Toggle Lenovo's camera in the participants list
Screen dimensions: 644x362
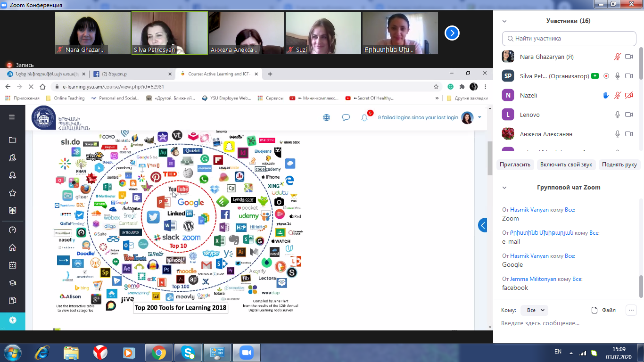628,115
